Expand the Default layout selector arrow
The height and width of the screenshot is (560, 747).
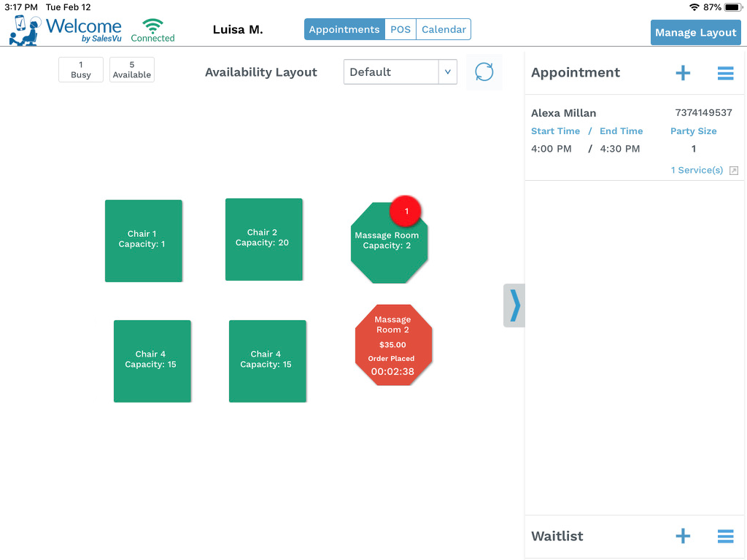coord(448,71)
